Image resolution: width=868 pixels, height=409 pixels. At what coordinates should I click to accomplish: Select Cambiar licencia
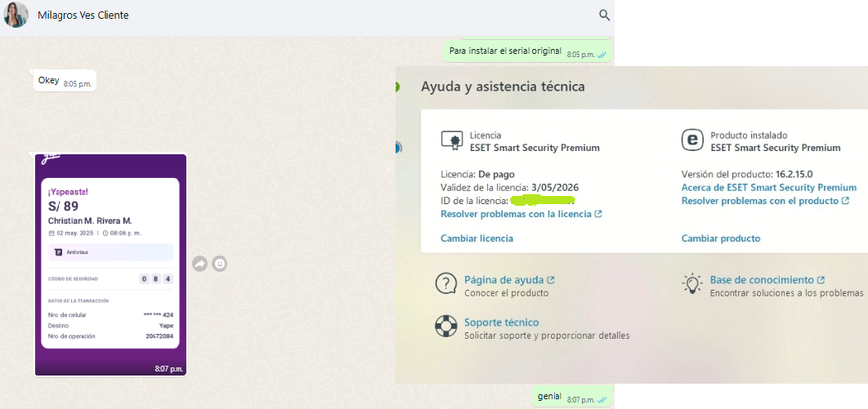click(477, 238)
